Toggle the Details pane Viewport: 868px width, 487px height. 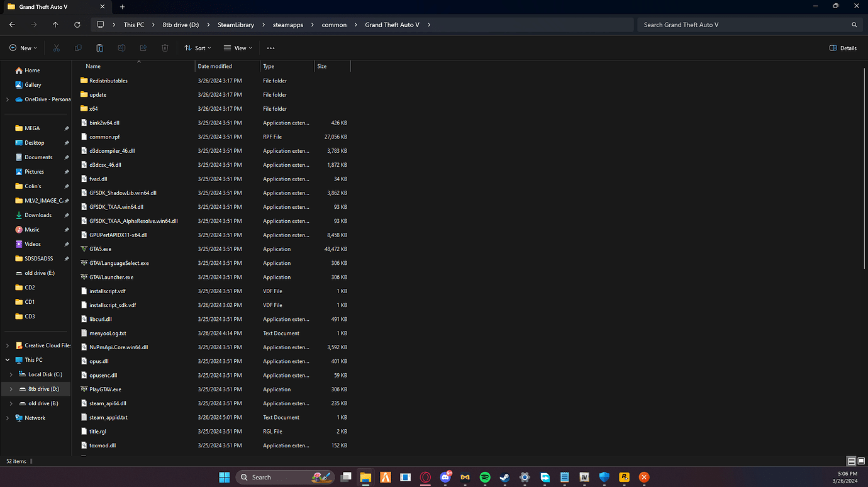click(x=842, y=48)
